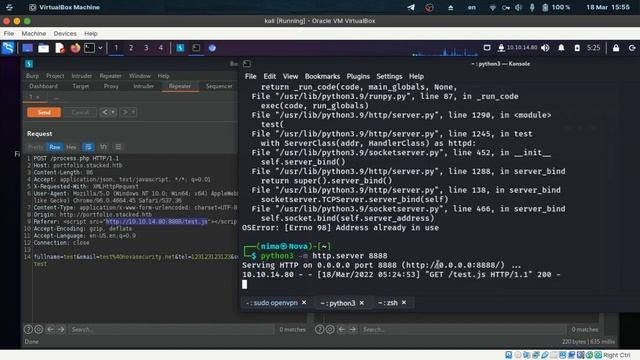This screenshot has width=640, height=360.
Task: Go to previous request with back arrow
Action: [x=105, y=112]
